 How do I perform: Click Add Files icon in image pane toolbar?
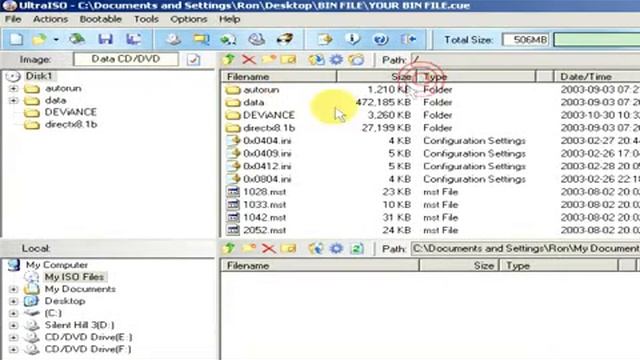[316, 60]
